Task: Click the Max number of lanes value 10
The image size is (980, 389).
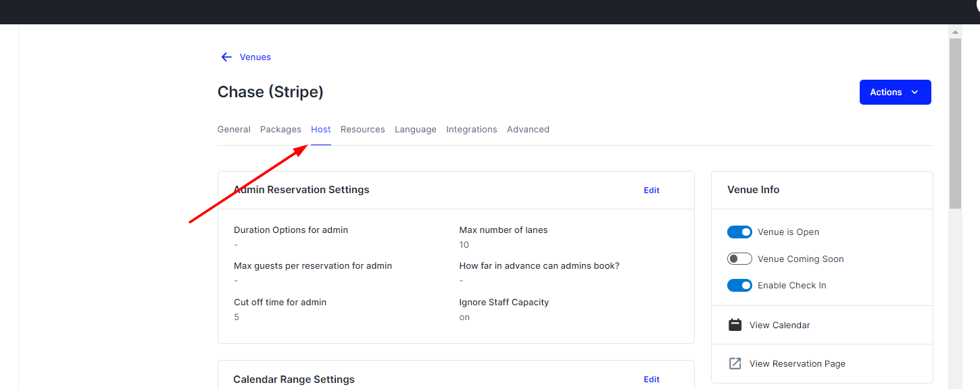Action: (464, 245)
